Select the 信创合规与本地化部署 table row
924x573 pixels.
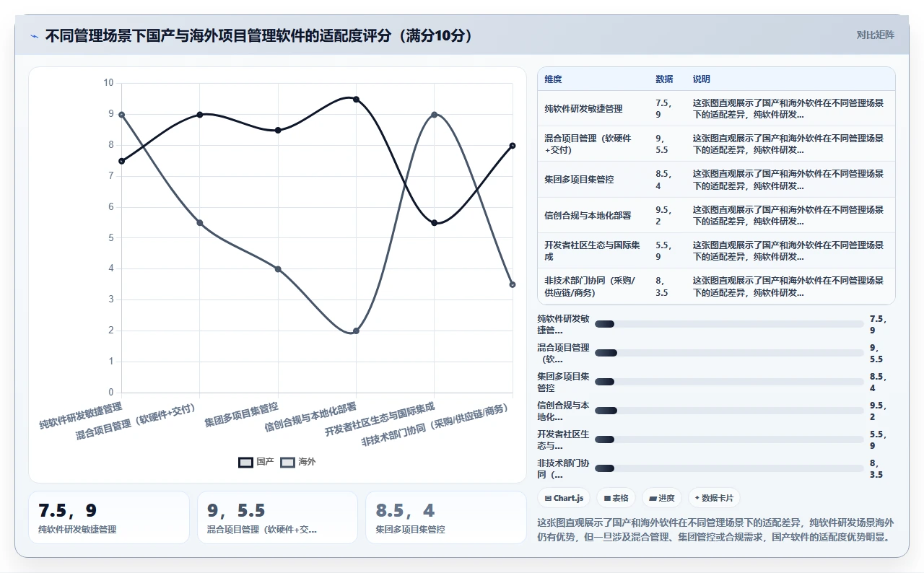(716, 215)
